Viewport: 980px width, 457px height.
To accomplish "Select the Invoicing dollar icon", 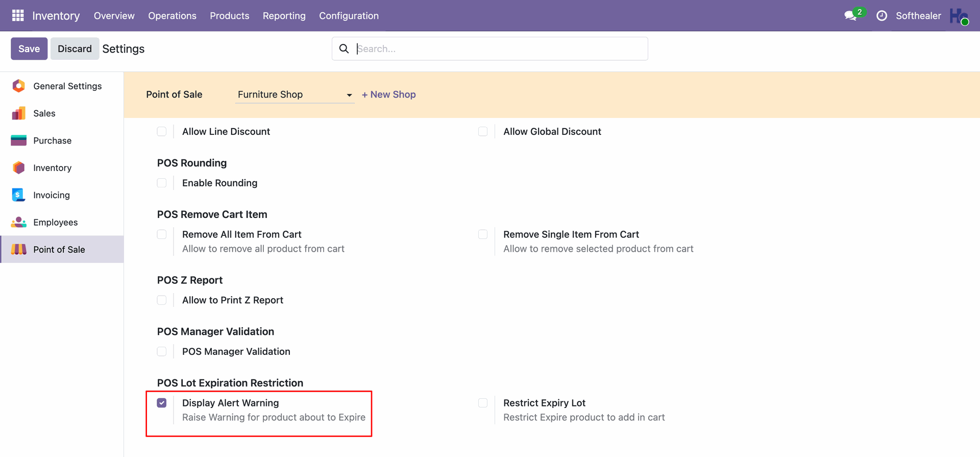I will click(19, 195).
